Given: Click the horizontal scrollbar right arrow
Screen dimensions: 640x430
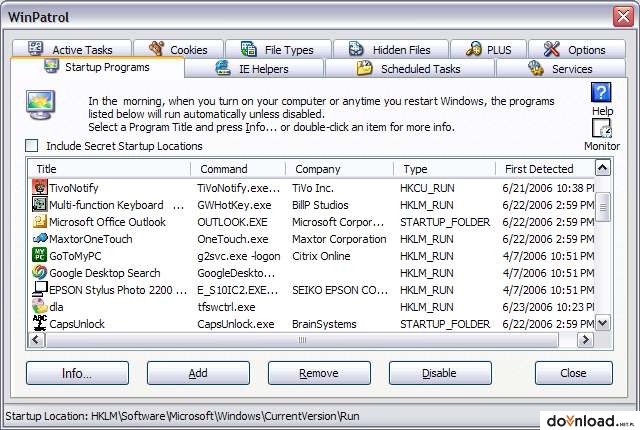Looking at the screenshot, I should click(x=585, y=339).
